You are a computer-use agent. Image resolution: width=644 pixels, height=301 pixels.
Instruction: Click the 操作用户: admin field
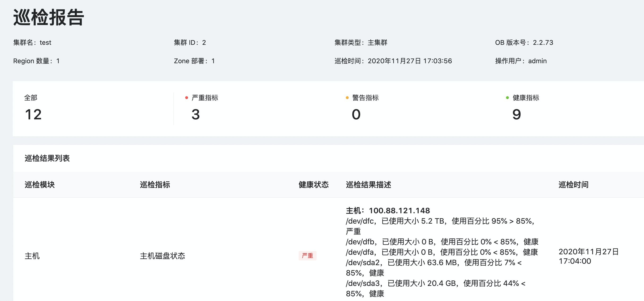[521, 61]
